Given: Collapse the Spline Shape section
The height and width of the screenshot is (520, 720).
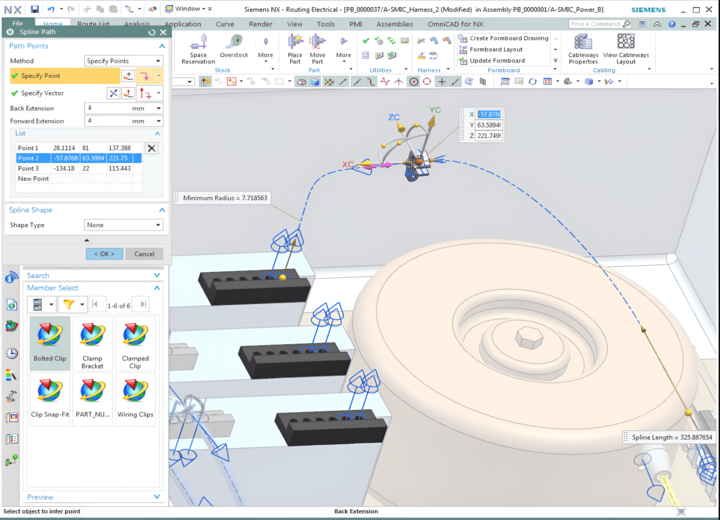Looking at the screenshot, I should pyautogui.click(x=162, y=210).
